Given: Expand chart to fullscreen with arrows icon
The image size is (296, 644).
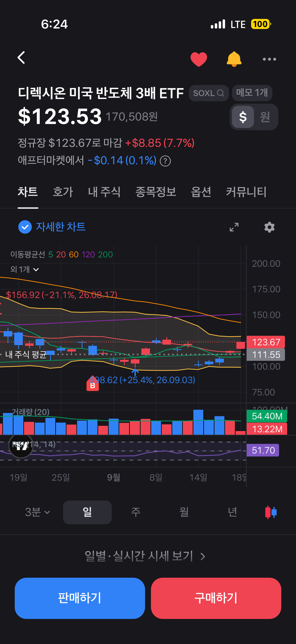Looking at the screenshot, I should point(234,227).
